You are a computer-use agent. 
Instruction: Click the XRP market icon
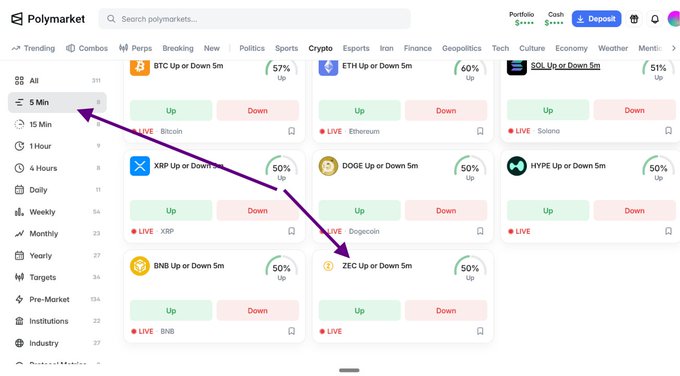(x=140, y=166)
